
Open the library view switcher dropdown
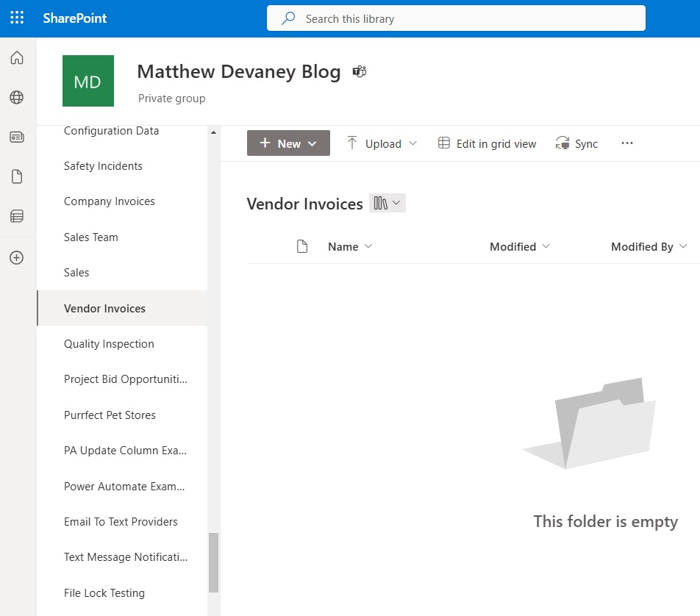pos(387,203)
